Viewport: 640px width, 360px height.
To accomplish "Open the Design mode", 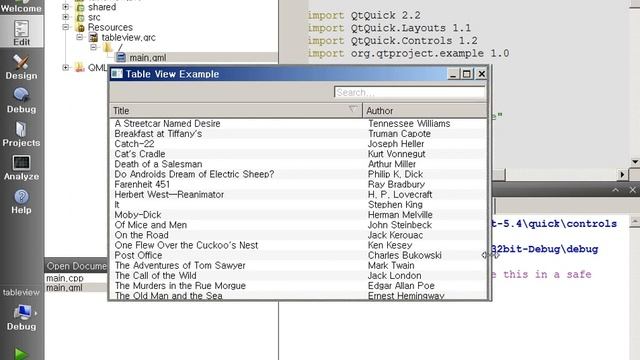I will point(21,67).
